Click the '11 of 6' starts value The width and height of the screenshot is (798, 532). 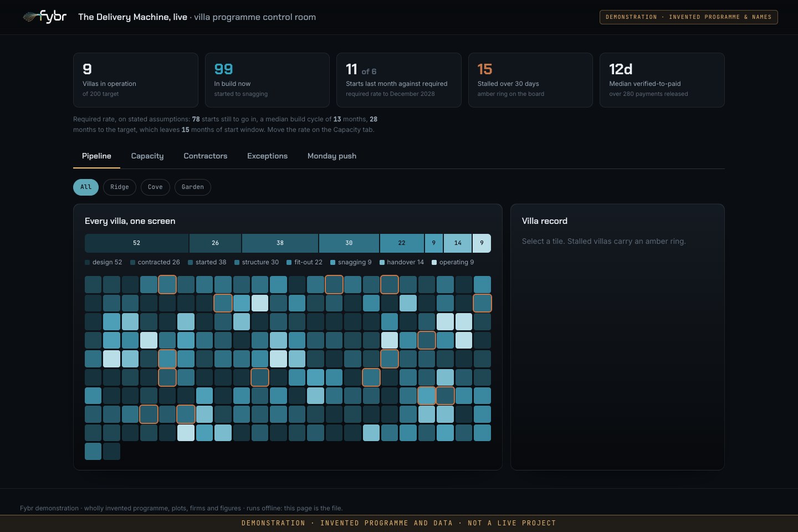[361, 69]
